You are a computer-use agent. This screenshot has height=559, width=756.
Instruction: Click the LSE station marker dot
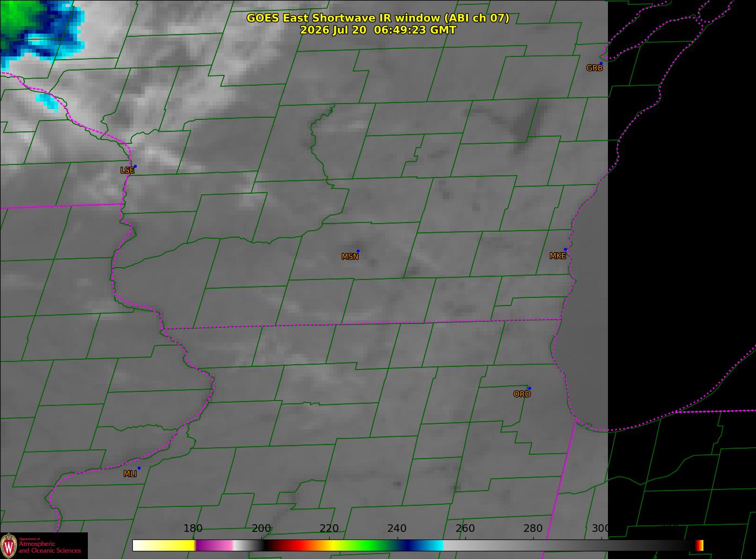(135, 166)
